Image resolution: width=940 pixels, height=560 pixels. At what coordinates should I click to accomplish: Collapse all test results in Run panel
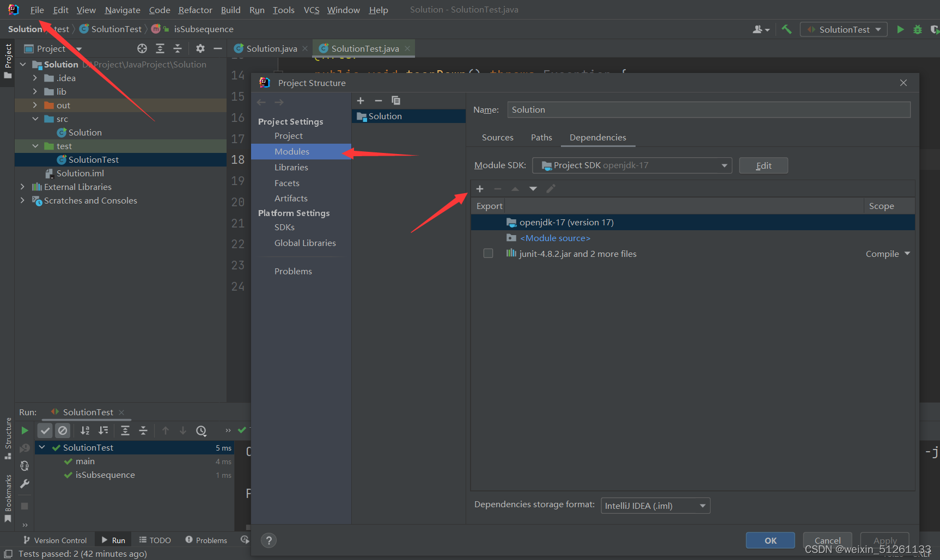143,430
